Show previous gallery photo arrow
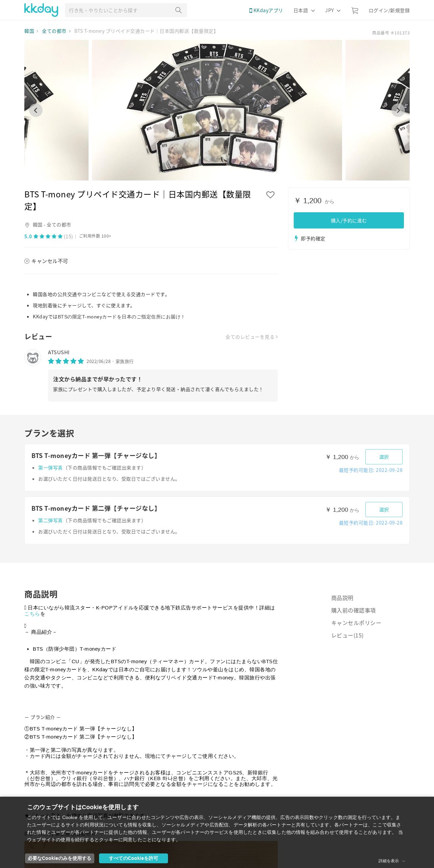The image size is (434, 868). click(36, 110)
